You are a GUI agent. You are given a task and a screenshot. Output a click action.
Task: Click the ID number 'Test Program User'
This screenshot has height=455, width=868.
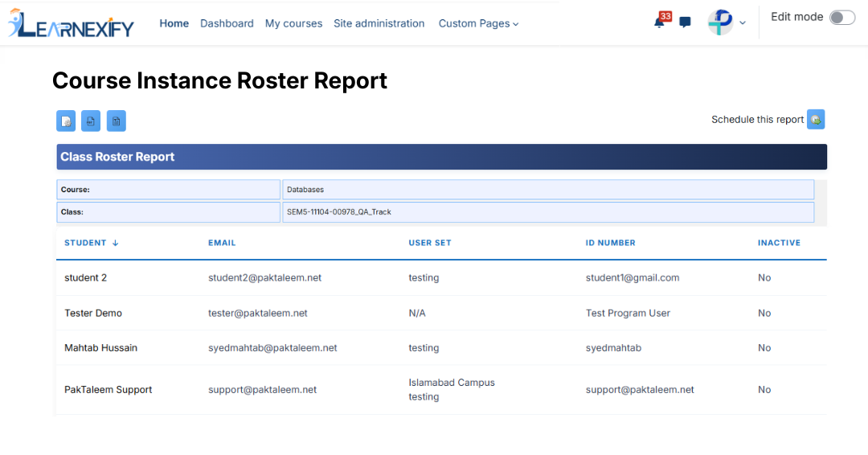[x=628, y=314]
